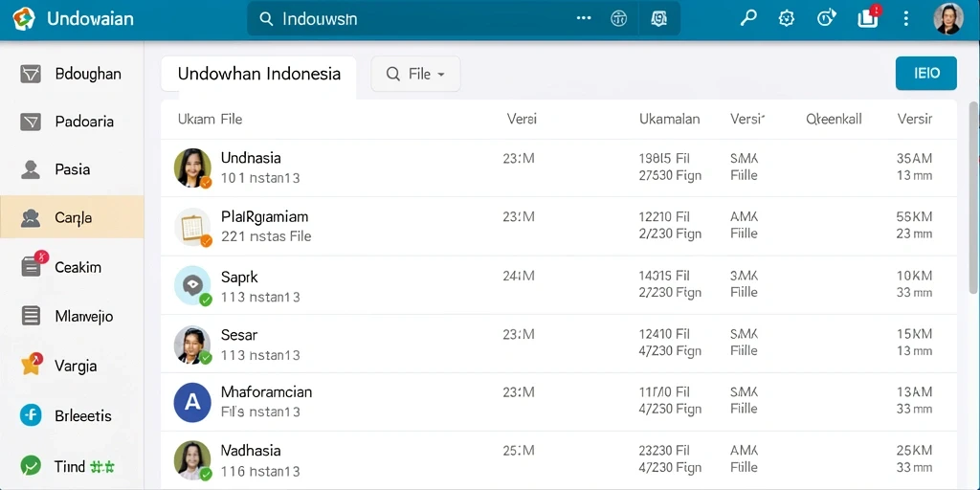Open Pasia in the sidebar

72,169
